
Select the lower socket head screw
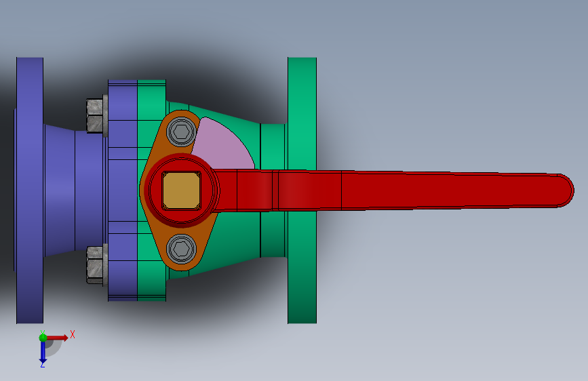(182, 249)
